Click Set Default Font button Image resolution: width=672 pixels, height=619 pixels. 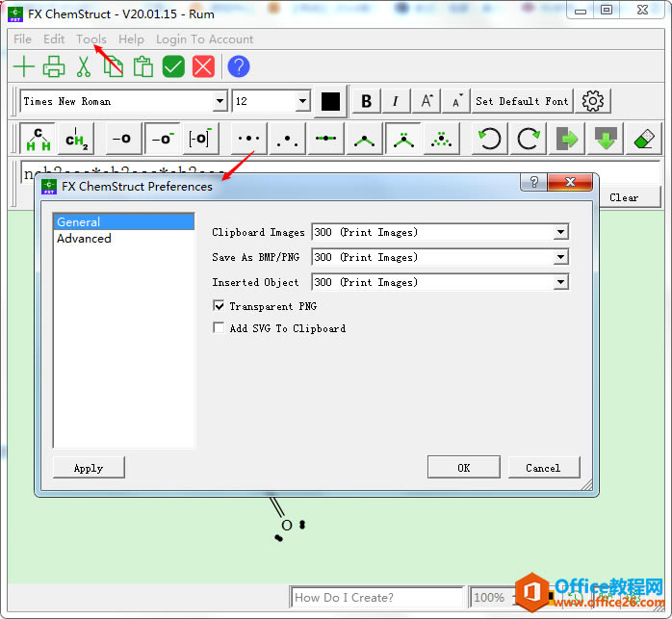tap(522, 101)
